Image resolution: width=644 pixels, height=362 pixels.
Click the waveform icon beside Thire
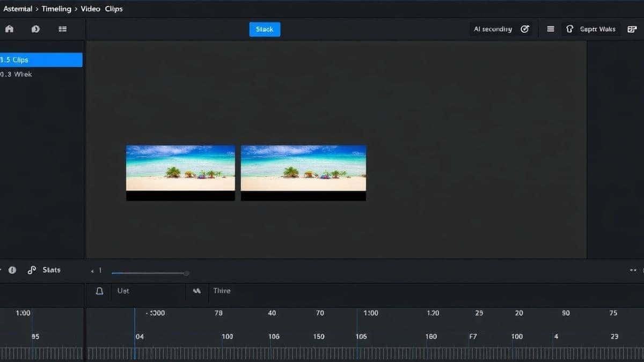[x=197, y=291]
